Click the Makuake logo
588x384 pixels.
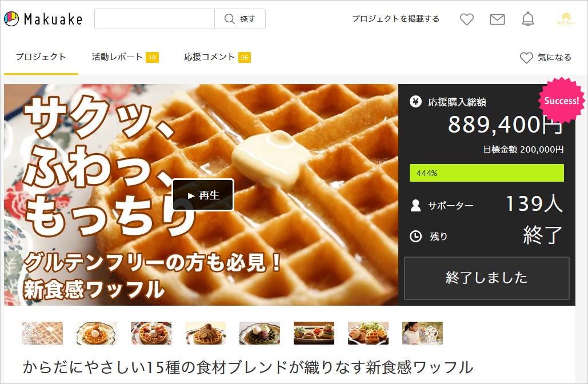[x=43, y=19]
